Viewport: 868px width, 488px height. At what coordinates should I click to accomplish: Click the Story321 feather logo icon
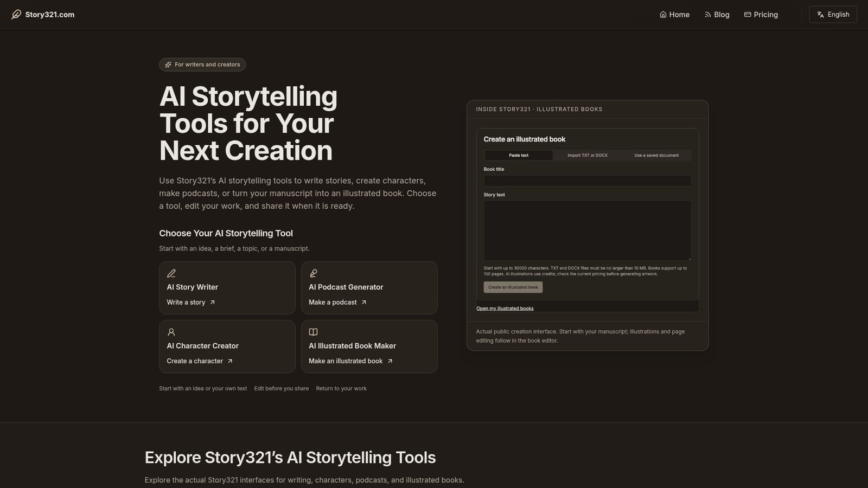[x=16, y=14]
